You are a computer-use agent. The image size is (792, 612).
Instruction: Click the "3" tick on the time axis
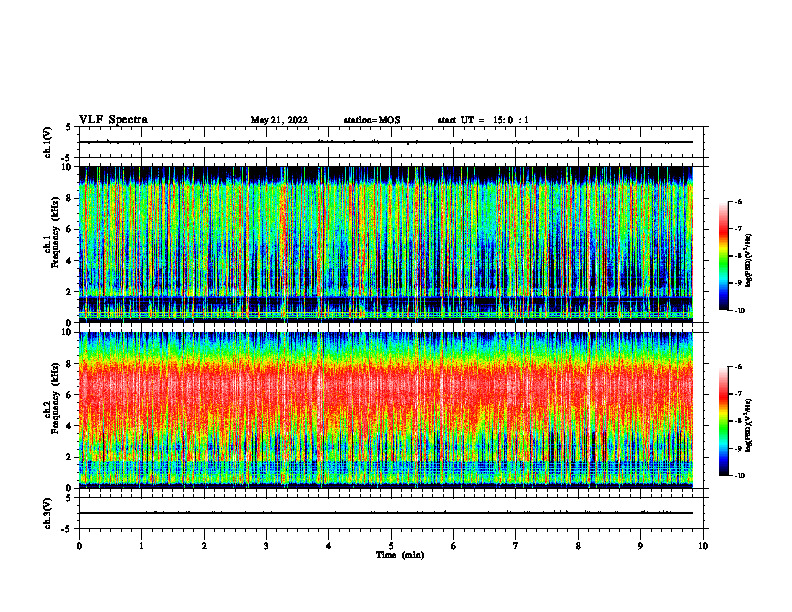266,546
